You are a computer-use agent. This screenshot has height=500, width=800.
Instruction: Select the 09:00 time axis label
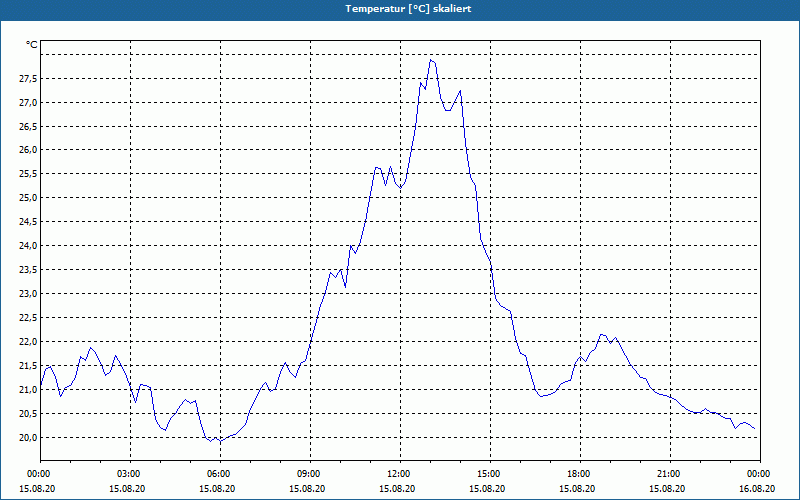click(307, 474)
